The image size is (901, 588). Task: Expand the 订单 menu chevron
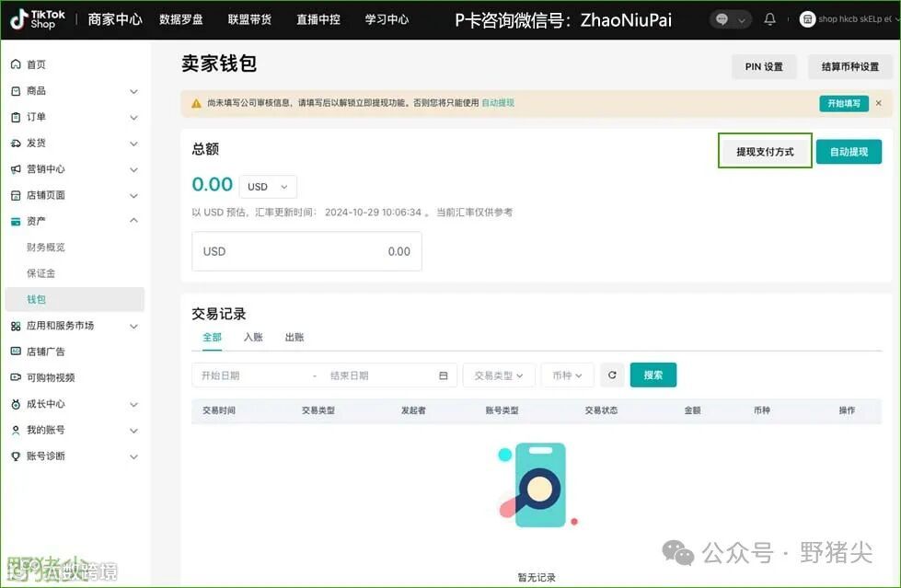(133, 117)
